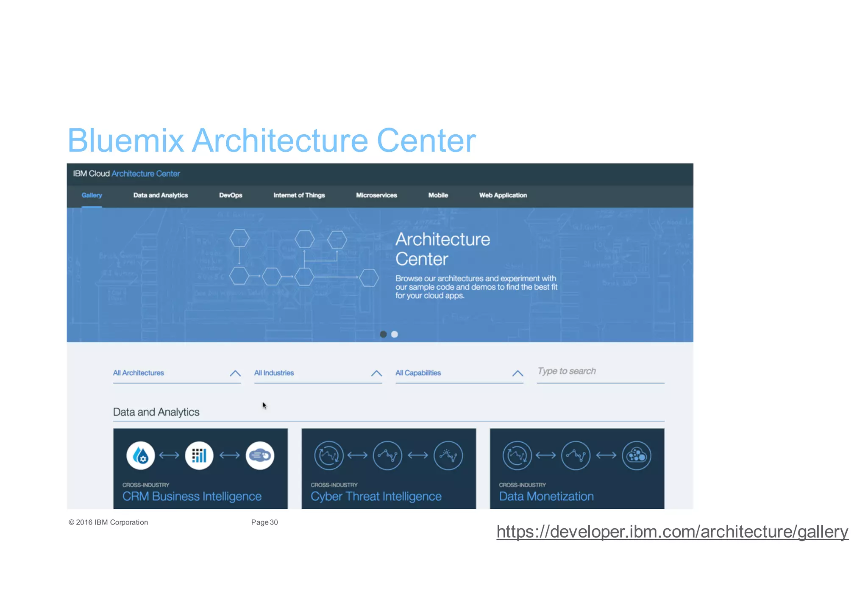
Task: Open the Mobile tab
Action: [438, 195]
